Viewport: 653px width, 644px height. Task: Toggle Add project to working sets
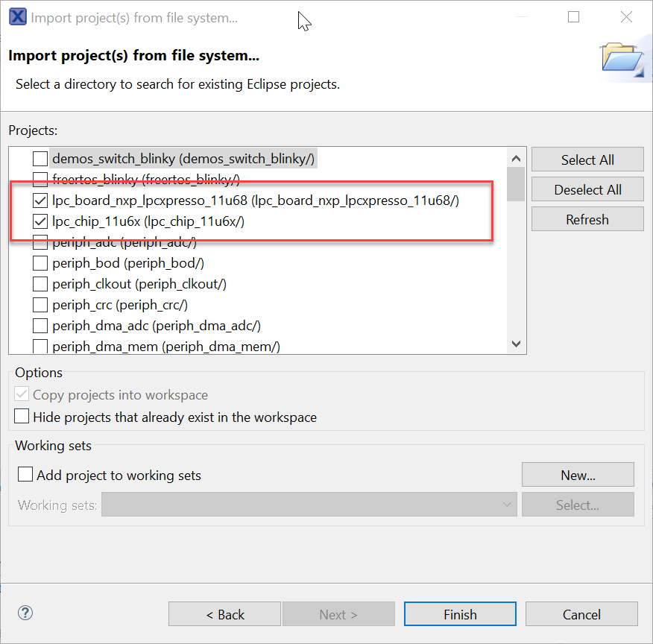26,475
